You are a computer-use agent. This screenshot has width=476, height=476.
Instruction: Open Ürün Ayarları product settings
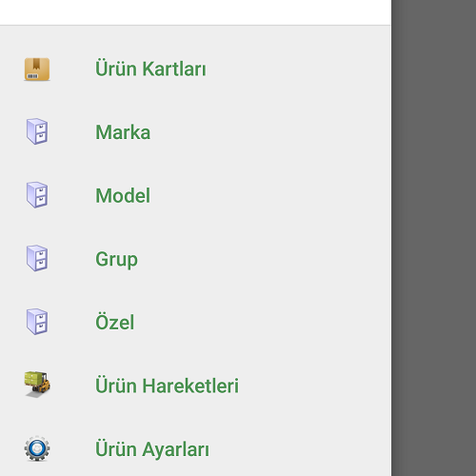[195, 449]
